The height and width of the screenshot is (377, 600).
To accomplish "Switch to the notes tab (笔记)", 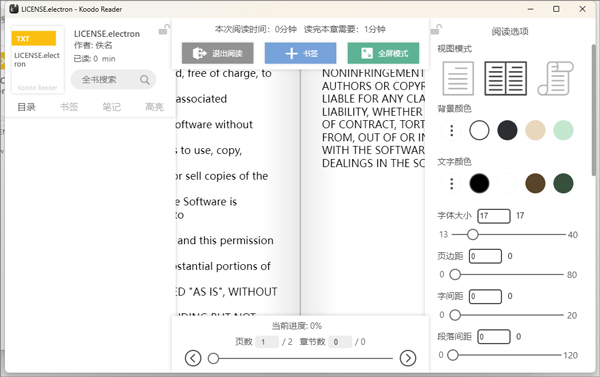I will [x=111, y=107].
